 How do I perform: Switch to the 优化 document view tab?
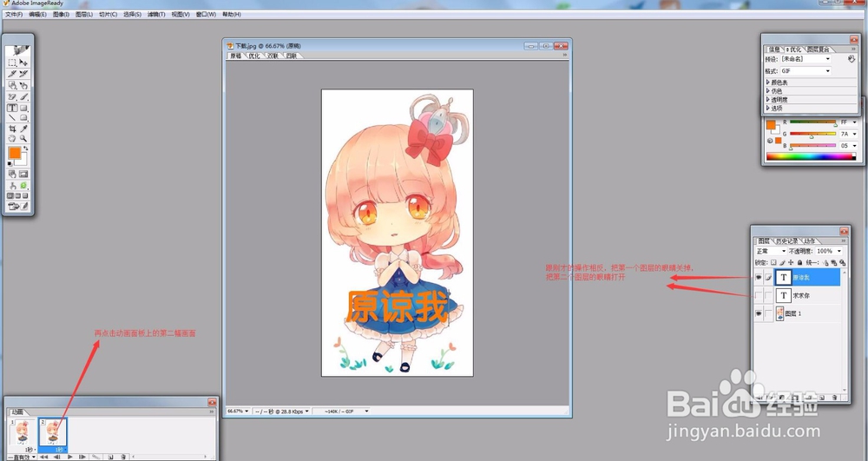click(254, 56)
